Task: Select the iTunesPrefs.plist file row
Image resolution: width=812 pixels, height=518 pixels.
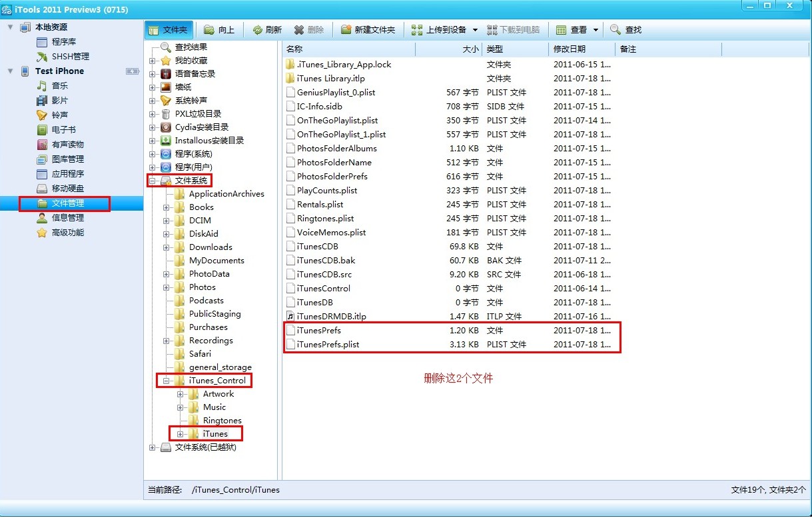Action: [x=452, y=345]
